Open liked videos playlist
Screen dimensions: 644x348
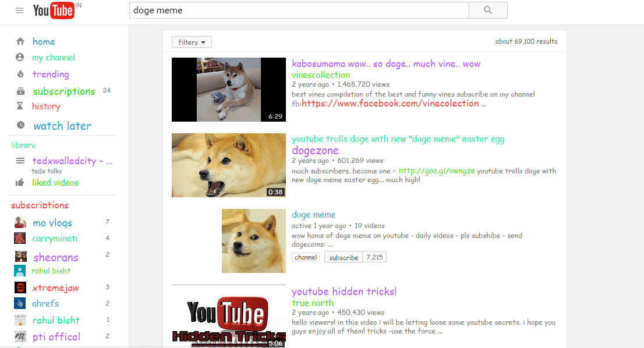[x=55, y=182]
